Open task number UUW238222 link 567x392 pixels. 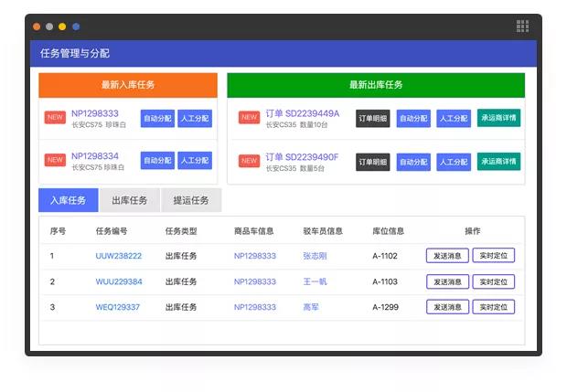click(x=118, y=257)
